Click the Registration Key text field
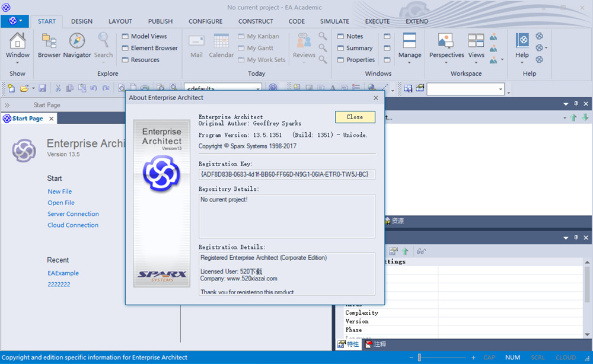 tap(286, 174)
